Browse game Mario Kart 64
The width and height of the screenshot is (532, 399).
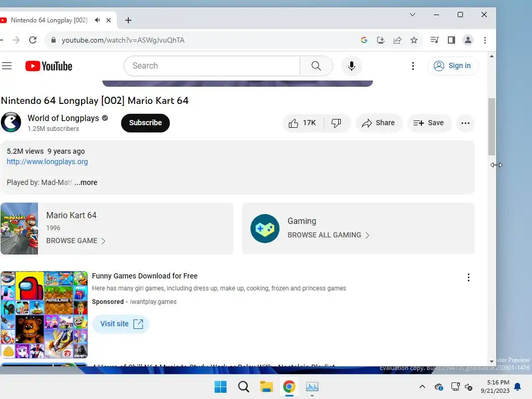(x=76, y=241)
